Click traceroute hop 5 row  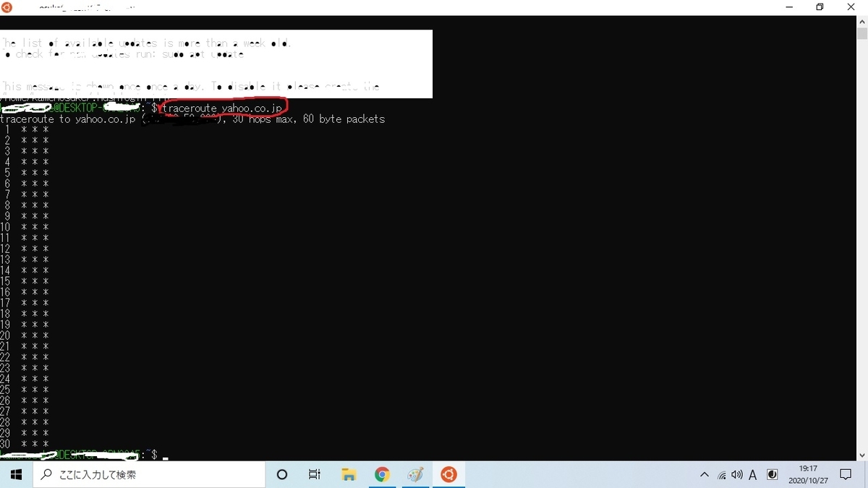tap(25, 173)
